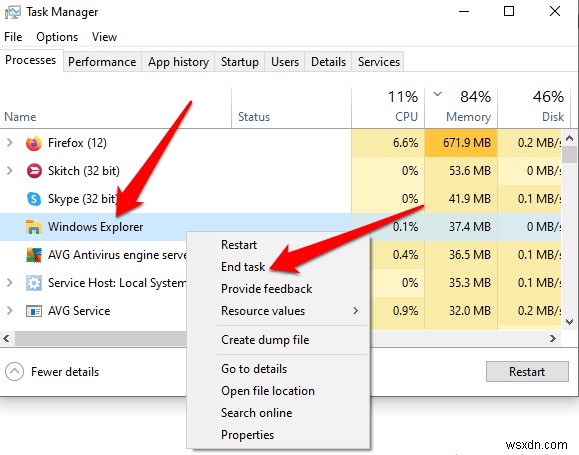Expand Service Host: Local System group
This screenshot has height=455, width=579.
coord(10,283)
